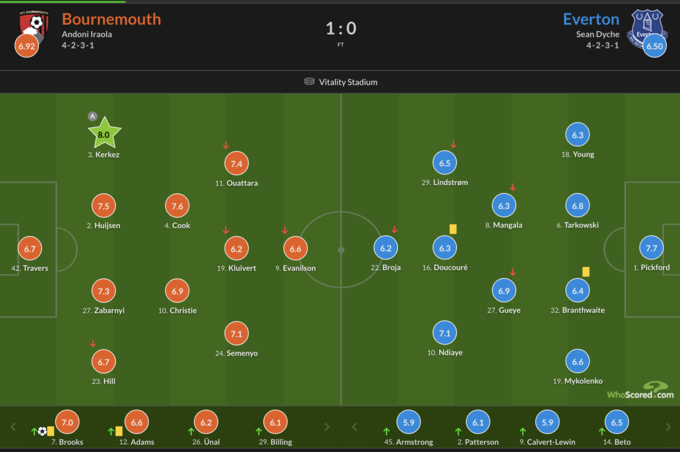The width and height of the screenshot is (680, 452).
Task: Select Travers' 6.7 rating bubble
Action: (x=30, y=248)
